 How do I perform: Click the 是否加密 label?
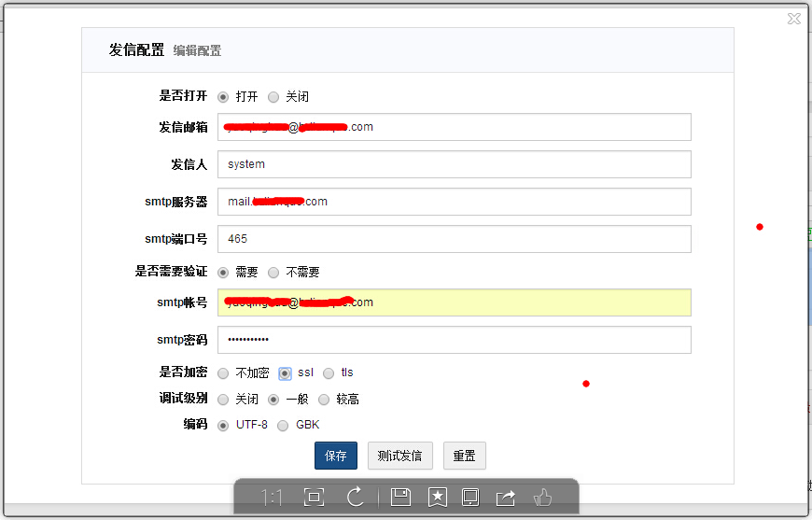[x=183, y=372]
